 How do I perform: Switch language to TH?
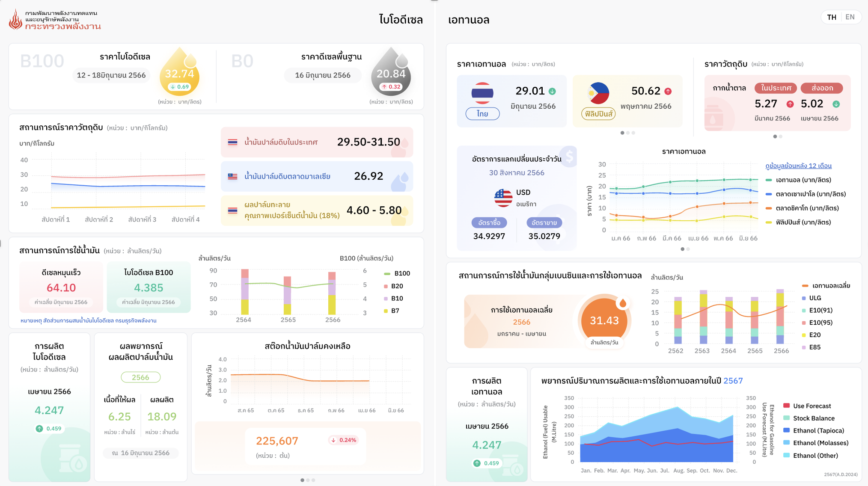(832, 17)
